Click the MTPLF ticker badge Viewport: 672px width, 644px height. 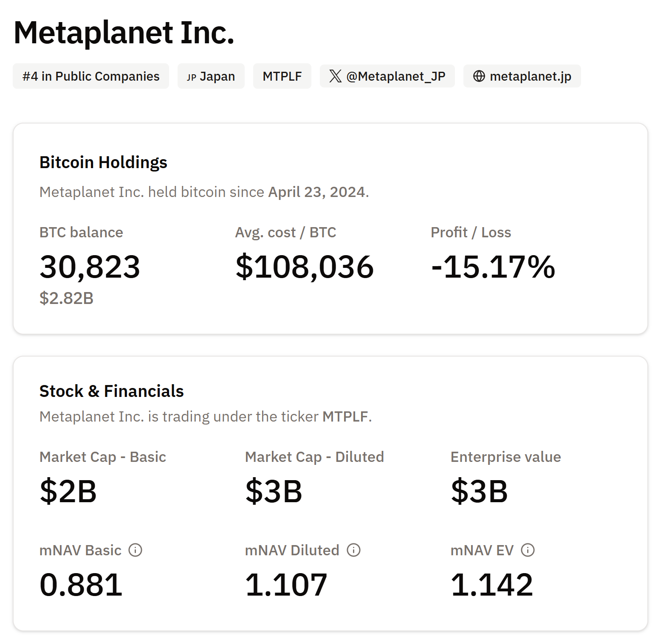point(282,76)
